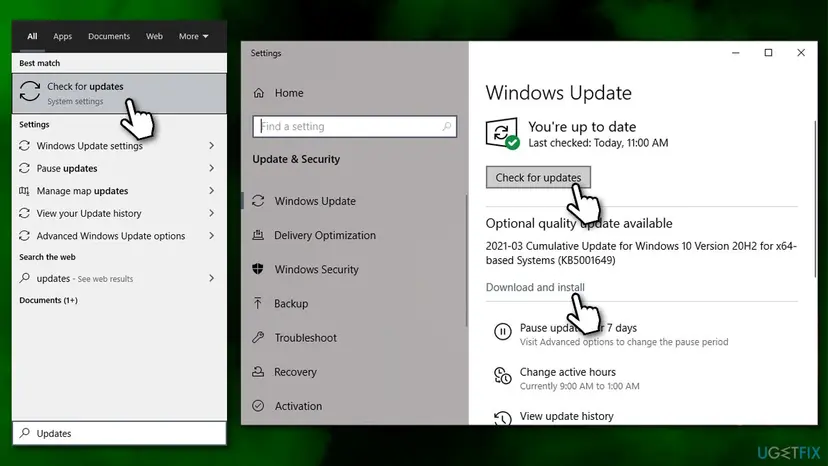Screen dimensions: 828x466
Task: Click the Windows Update sidebar sync icon
Action: [x=258, y=201]
